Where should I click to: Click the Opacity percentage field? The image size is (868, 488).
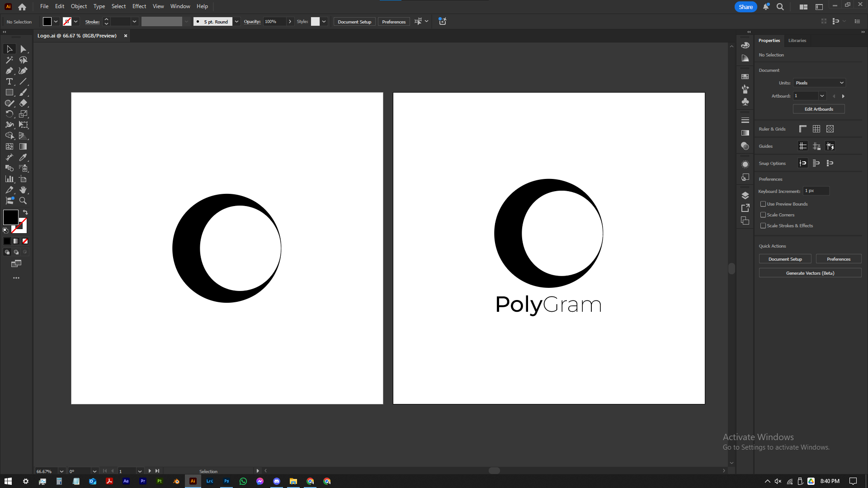pos(274,22)
